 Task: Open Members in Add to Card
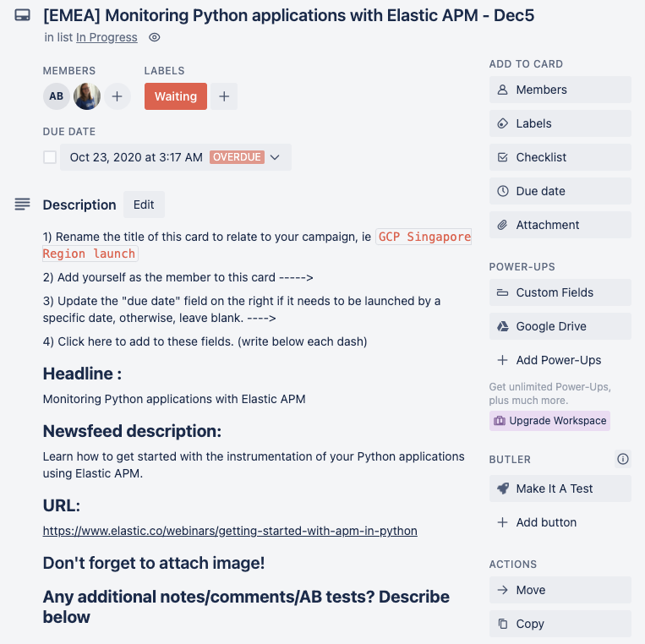click(x=560, y=90)
